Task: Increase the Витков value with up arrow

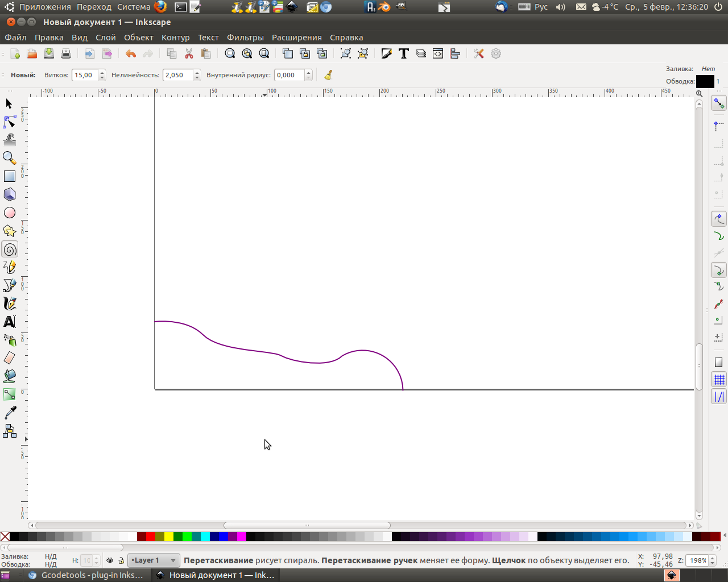Action: pos(102,72)
